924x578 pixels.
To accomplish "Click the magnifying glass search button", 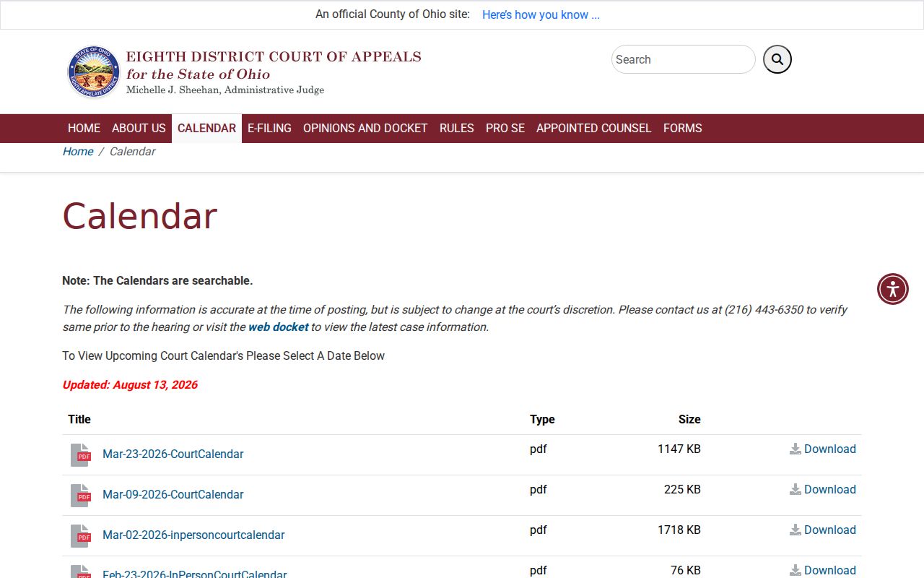I will [x=777, y=59].
